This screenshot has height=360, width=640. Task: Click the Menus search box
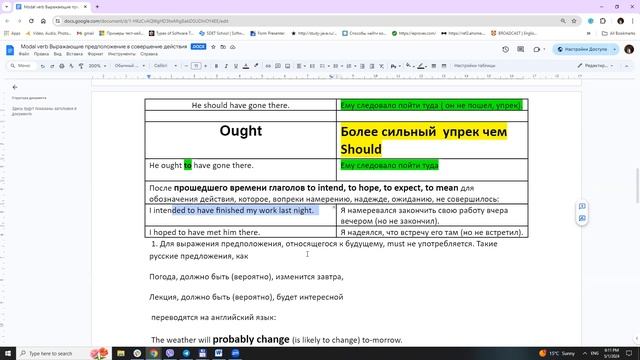(x=22, y=66)
